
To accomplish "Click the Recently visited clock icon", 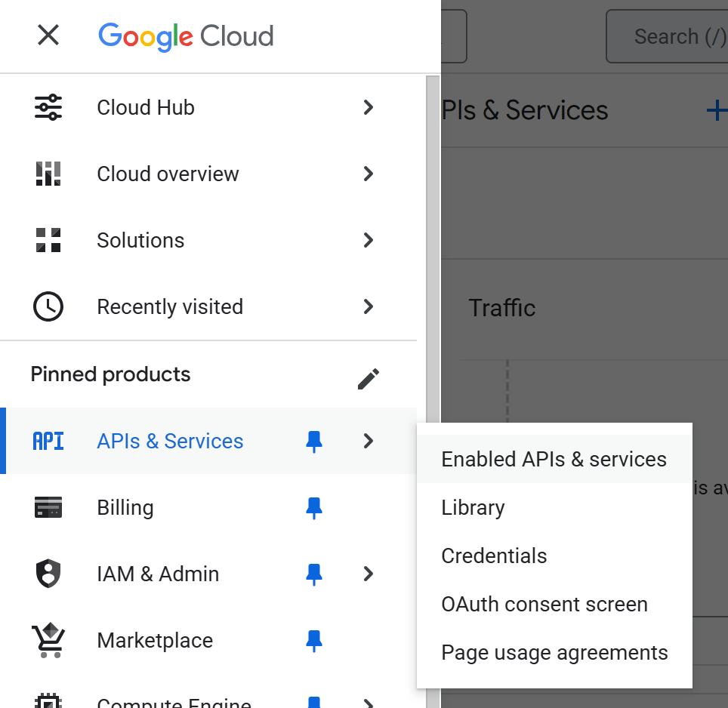I will [x=48, y=306].
